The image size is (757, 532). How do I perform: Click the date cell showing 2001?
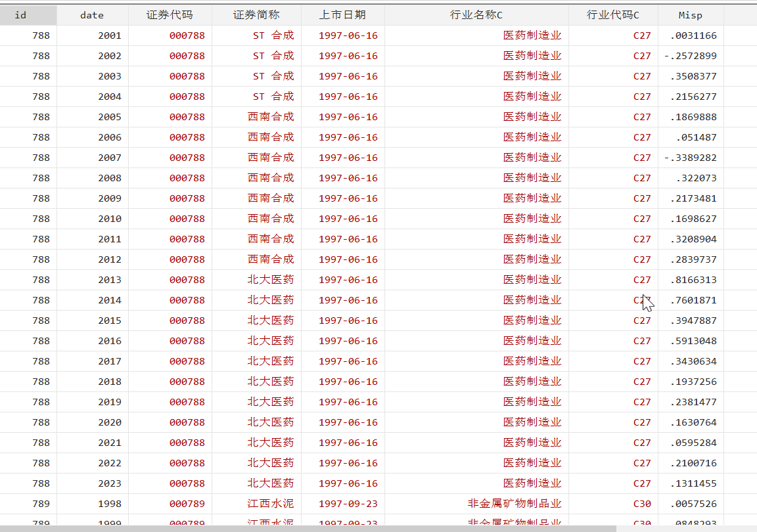coord(109,35)
